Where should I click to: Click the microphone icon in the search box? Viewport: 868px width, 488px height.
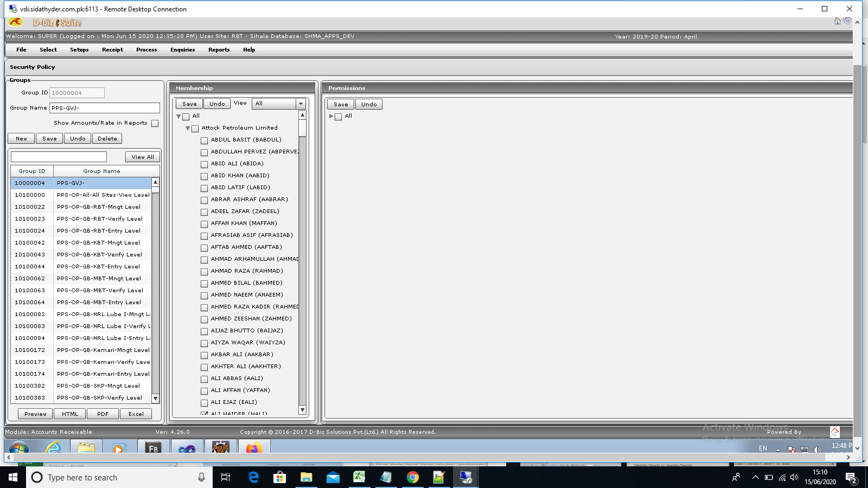pos(201,477)
